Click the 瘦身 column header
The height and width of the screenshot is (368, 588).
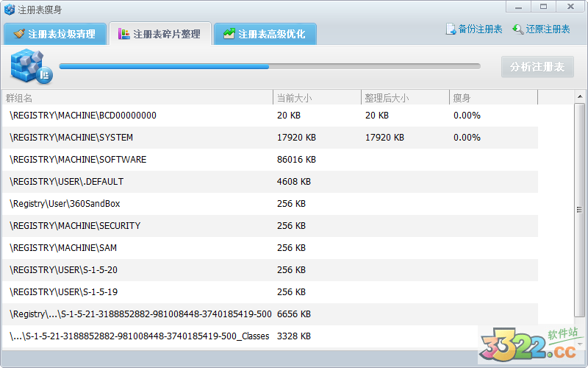492,98
